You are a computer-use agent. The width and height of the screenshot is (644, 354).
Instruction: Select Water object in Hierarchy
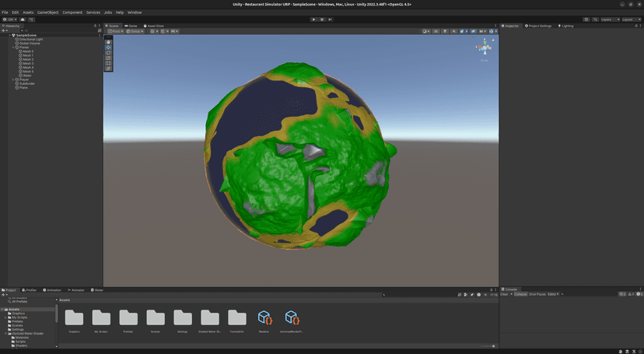(27, 75)
